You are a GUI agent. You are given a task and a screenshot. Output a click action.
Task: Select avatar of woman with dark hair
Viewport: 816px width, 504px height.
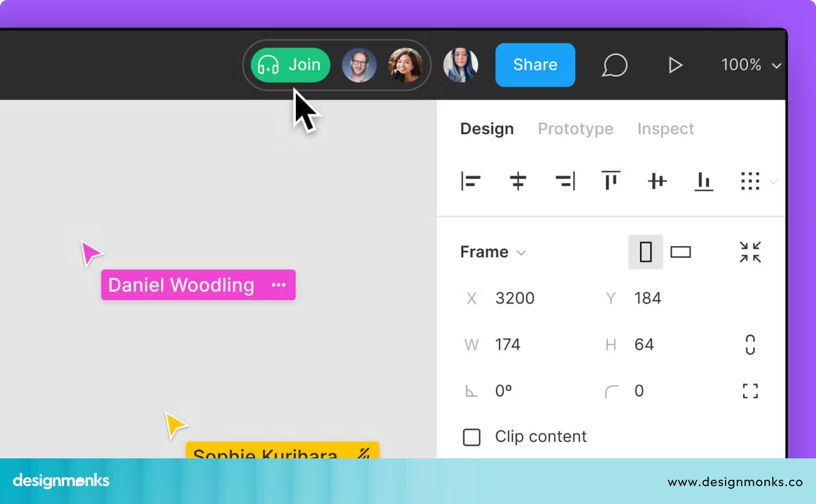tap(405, 65)
